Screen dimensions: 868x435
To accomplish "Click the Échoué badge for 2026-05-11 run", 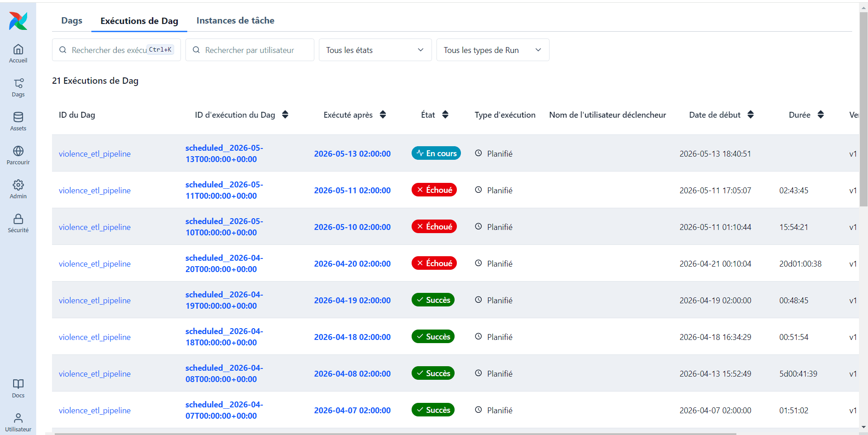I will 434,190.
